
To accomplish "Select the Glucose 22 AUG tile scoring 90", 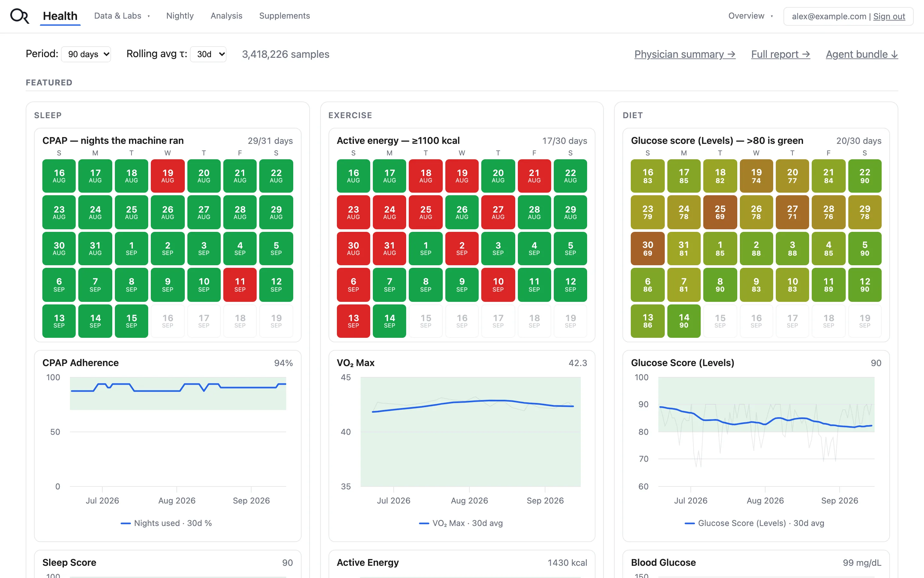I will pos(865,176).
